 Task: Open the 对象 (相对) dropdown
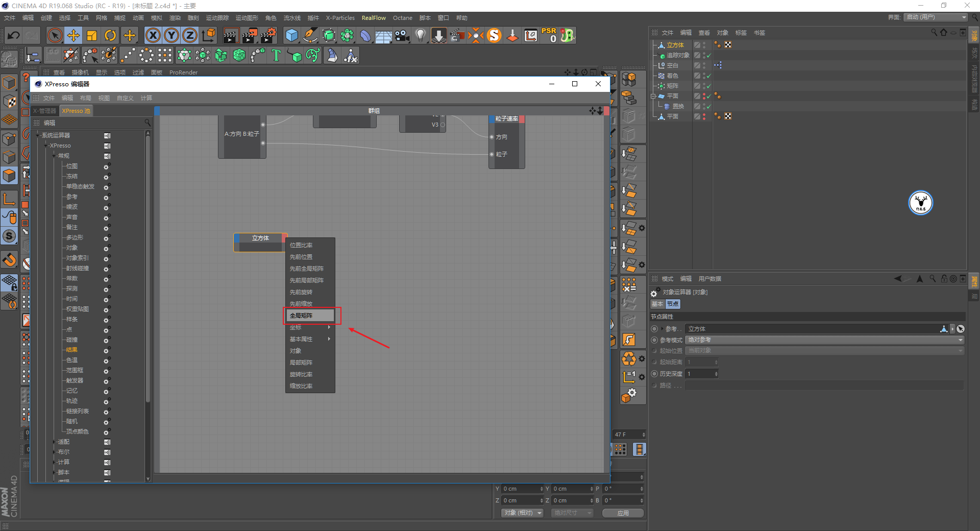pos(522,513)
